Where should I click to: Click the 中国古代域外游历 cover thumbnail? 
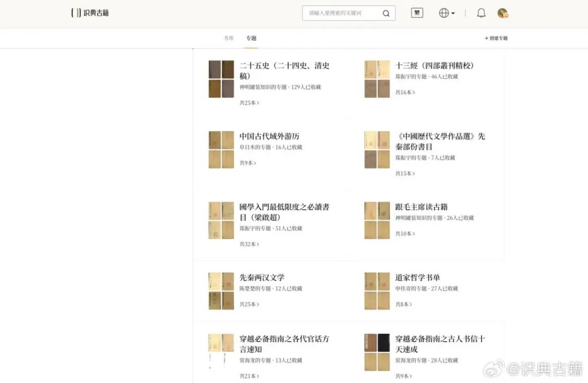[x=221, y=150]
